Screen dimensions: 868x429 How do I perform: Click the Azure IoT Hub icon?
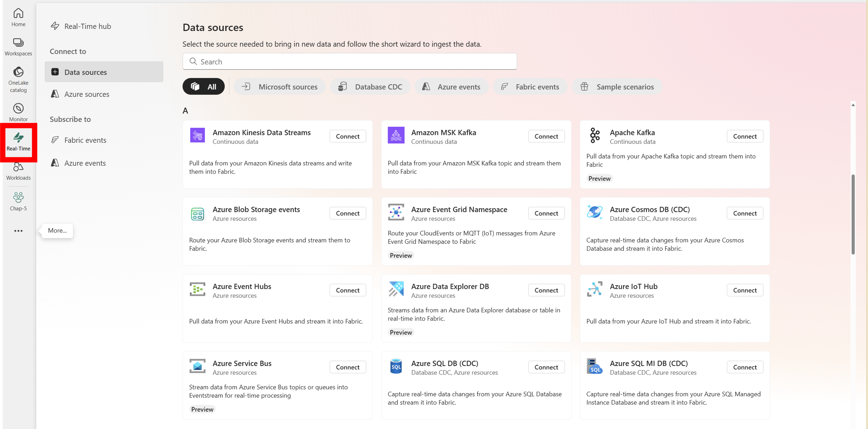[x=595, y=289]
